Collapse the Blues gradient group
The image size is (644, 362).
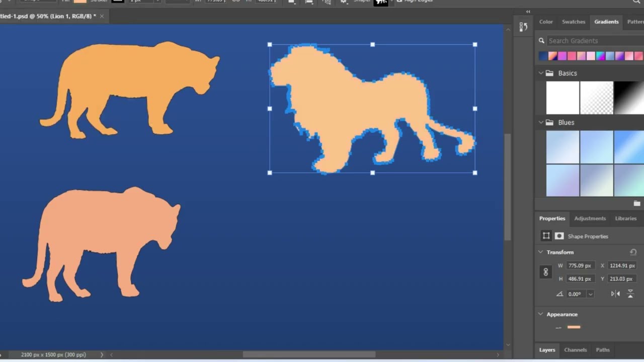pyautogui.click(x=541, y=122)
